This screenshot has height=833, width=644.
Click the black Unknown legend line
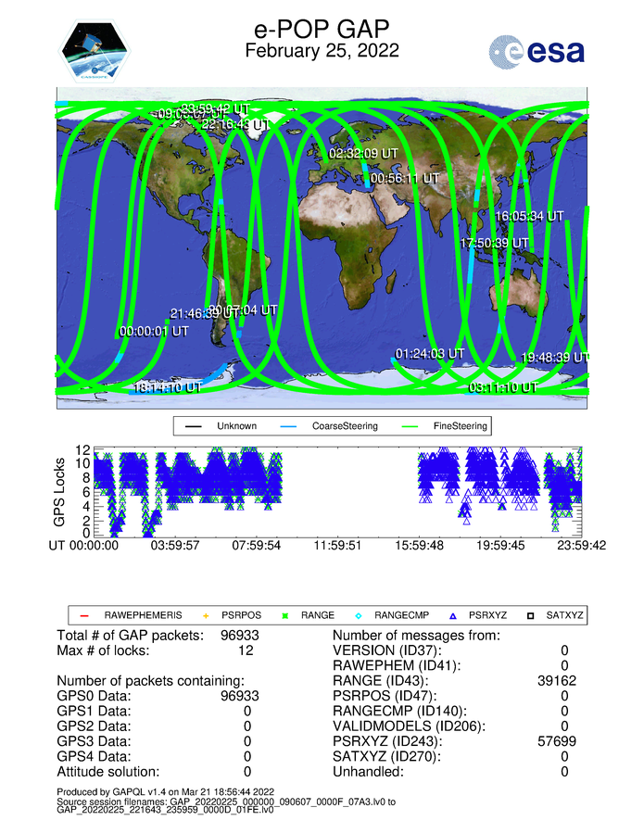pos(193,426)
